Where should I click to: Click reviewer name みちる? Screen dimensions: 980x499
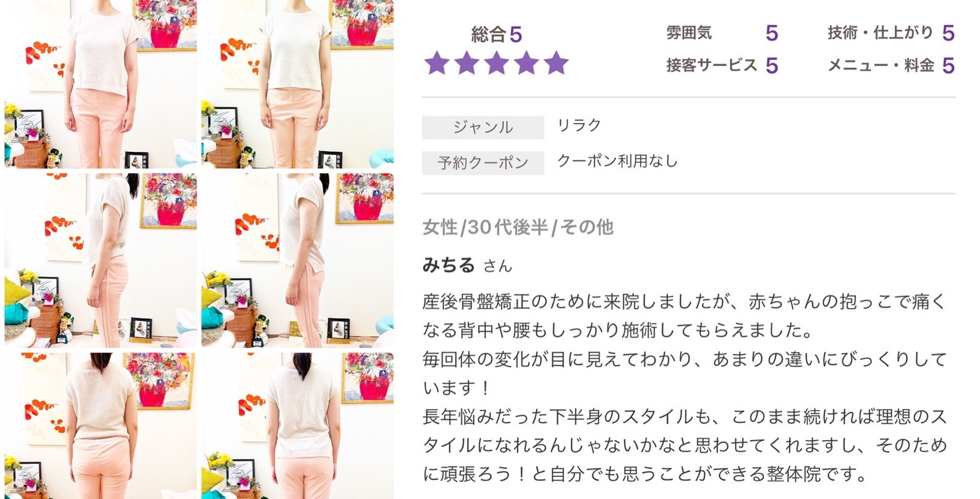[x=449, y=265]
